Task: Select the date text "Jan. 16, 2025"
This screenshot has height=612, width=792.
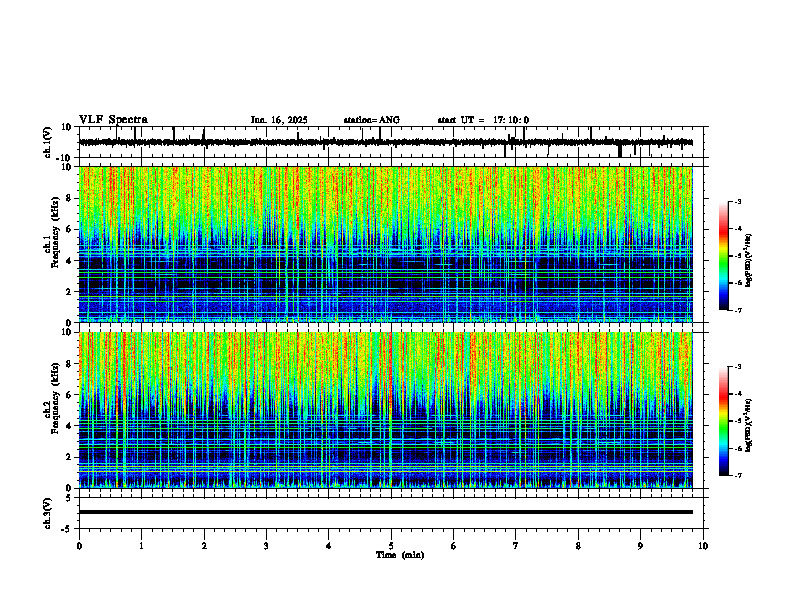Action: 279,120
